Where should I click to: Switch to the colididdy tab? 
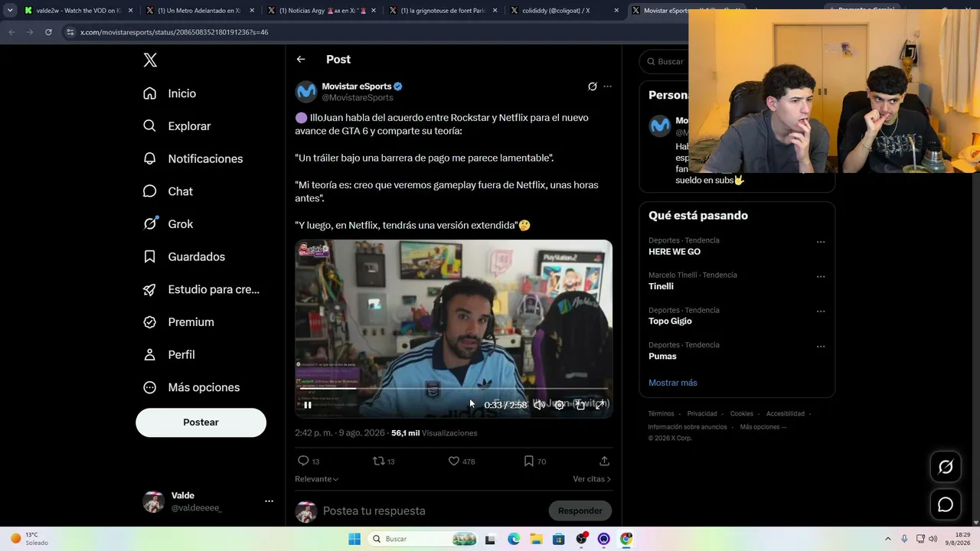point(563,11)
